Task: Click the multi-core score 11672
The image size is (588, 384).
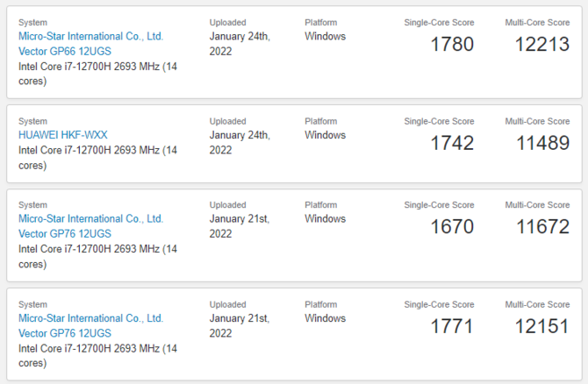Action: pyautogui.click(x=542, y=227)
